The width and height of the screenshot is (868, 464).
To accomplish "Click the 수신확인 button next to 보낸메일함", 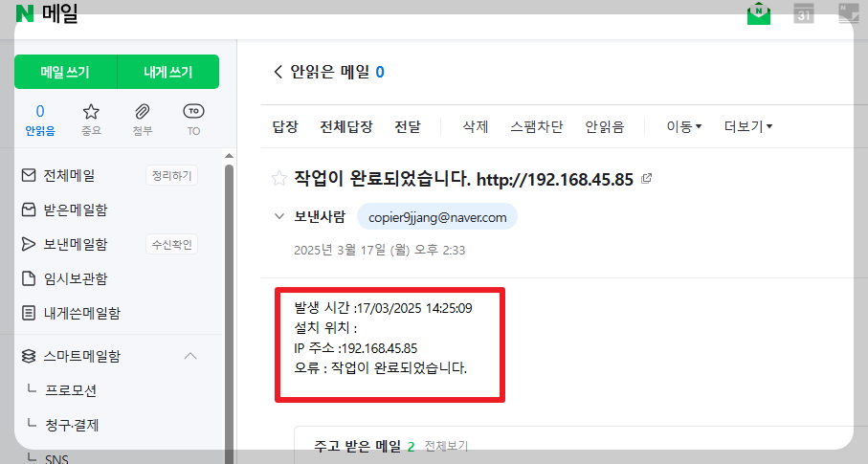I will (171, 244).
